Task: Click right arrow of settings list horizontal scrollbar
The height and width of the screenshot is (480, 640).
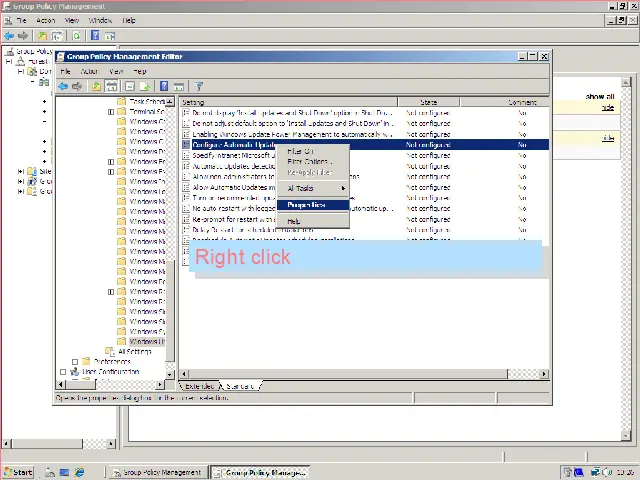Action: tap(544, 374)
